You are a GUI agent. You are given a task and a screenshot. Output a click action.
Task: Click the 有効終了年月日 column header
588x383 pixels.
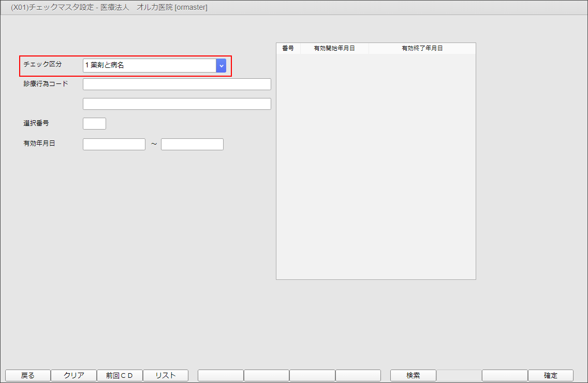coord(422,48)
